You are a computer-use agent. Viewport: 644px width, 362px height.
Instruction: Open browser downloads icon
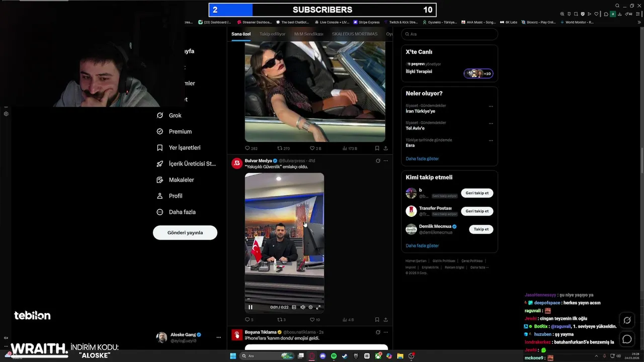620,14
